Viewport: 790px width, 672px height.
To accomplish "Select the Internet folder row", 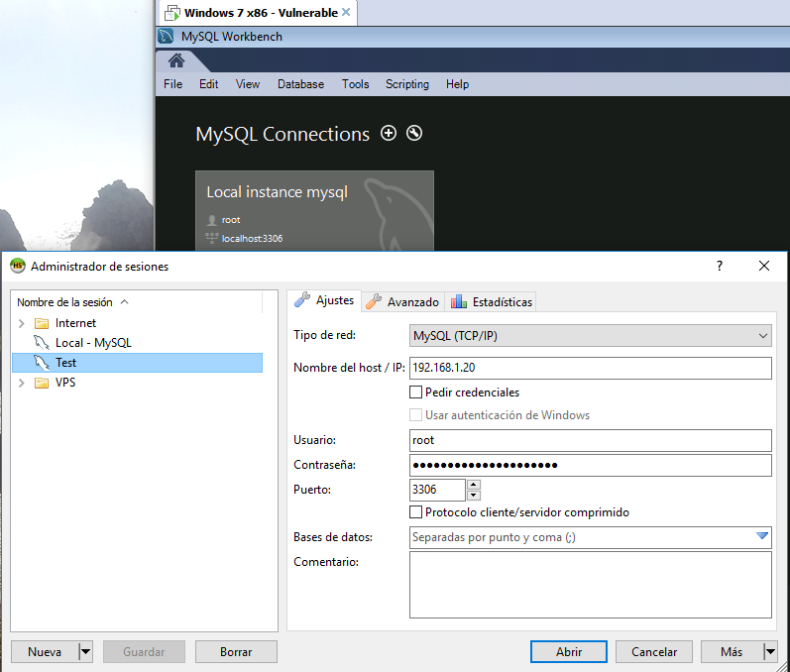I will click(x=137, y=323).
